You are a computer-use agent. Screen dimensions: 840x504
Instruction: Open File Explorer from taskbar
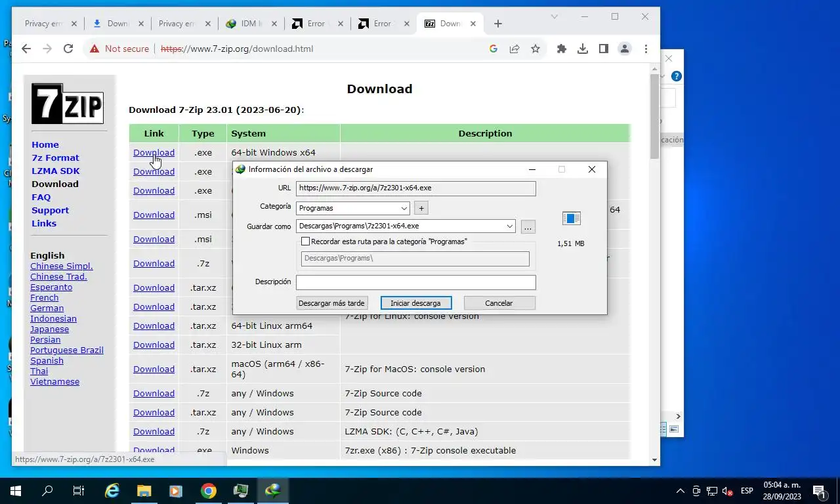coord(144,491)
